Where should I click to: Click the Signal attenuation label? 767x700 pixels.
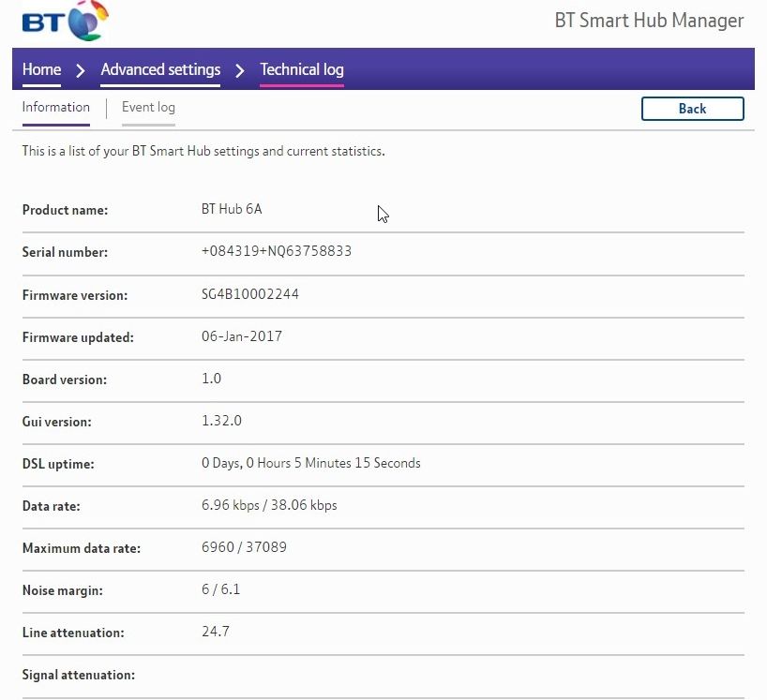click(78, 675)
